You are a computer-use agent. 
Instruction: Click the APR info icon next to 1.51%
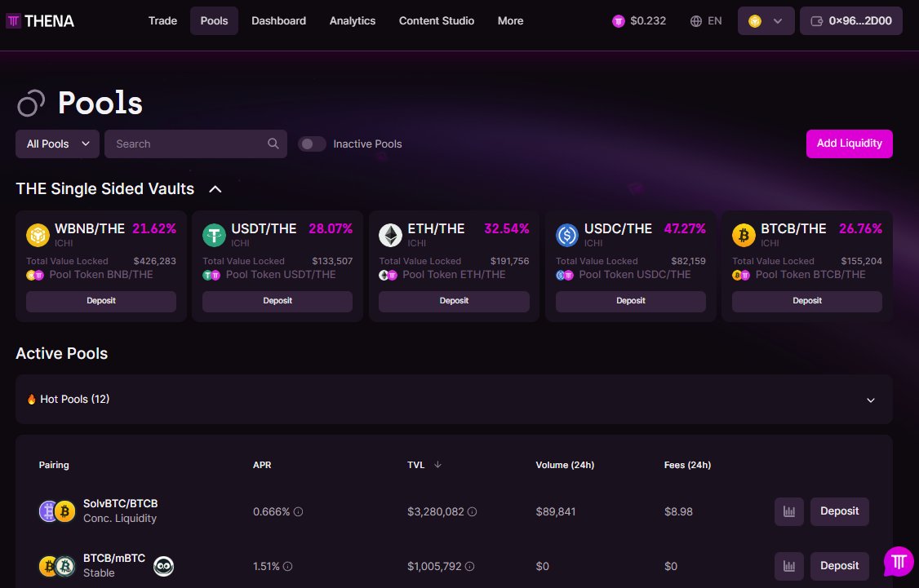tap(288, 566)
